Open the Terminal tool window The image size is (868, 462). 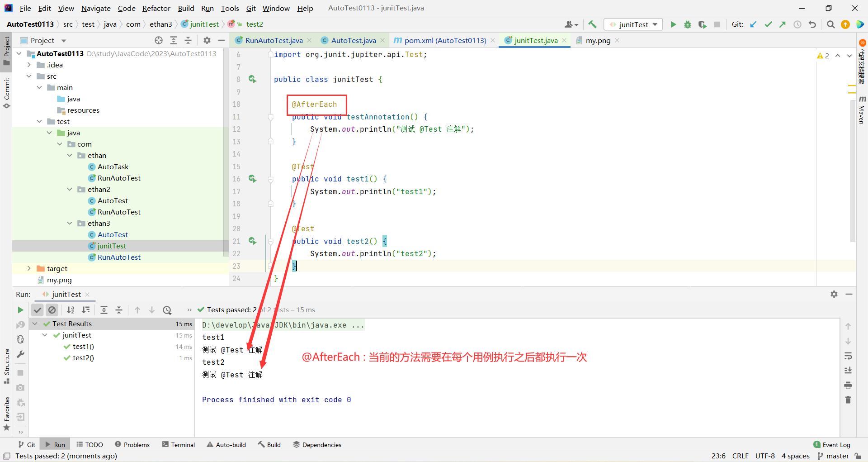click(x=179, y=445)
